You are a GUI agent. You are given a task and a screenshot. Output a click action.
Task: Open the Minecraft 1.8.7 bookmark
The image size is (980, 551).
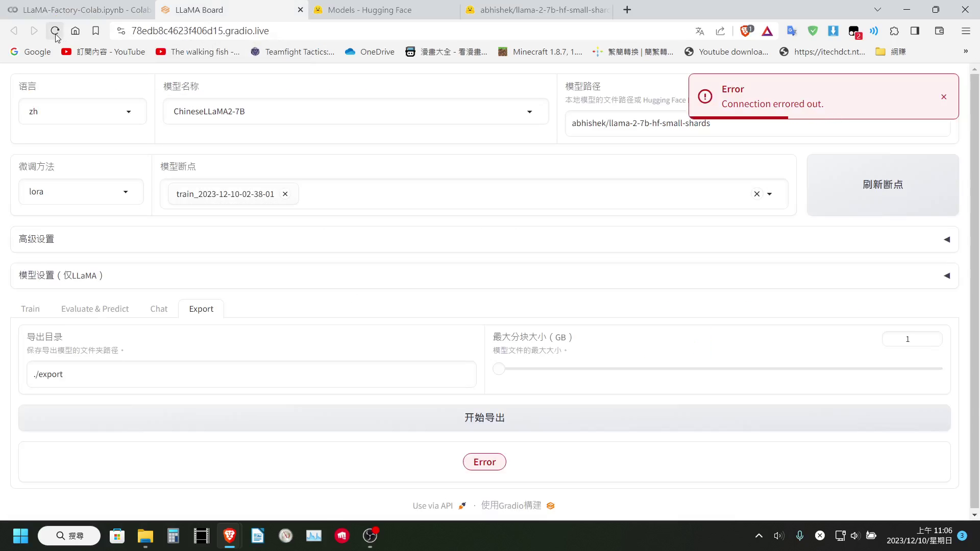click(540, 52)
